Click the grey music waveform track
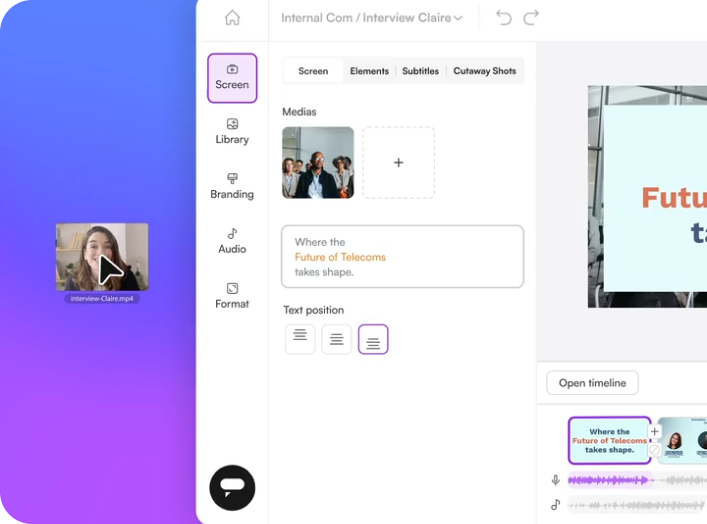 637,505
